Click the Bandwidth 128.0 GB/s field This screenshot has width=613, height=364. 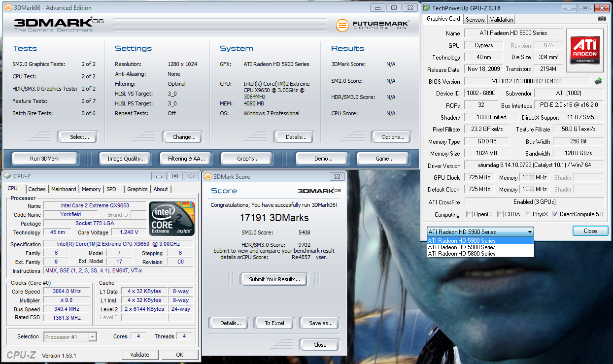579,154
